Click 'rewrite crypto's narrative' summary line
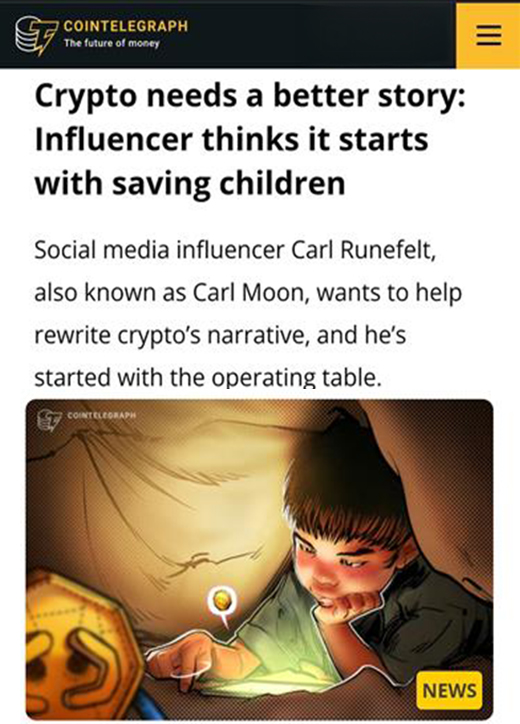This screenshot has width=520, height=724. (170, 335)
